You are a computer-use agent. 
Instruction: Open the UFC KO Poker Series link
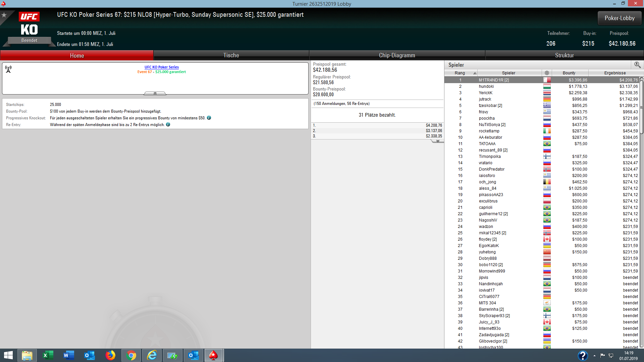coord(161,67)
